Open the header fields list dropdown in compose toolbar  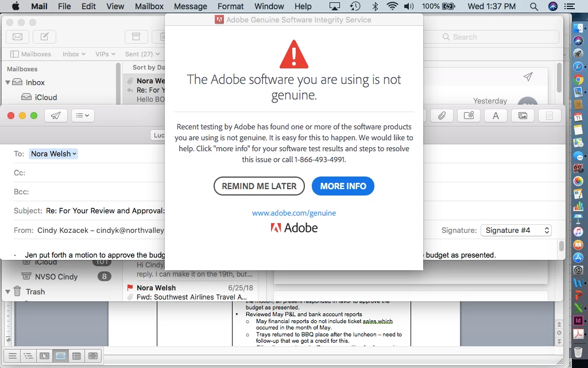point(83,115)
